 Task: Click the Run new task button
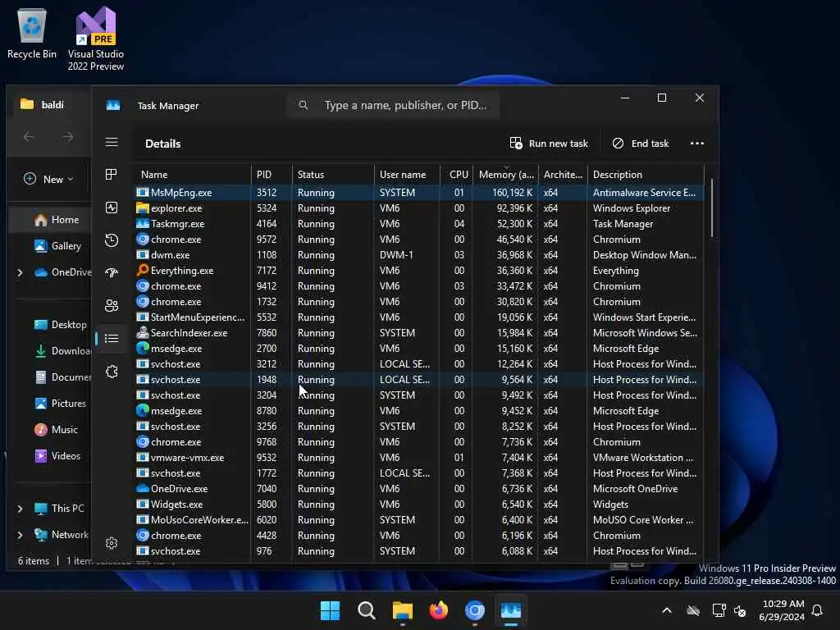coord(549,143)
